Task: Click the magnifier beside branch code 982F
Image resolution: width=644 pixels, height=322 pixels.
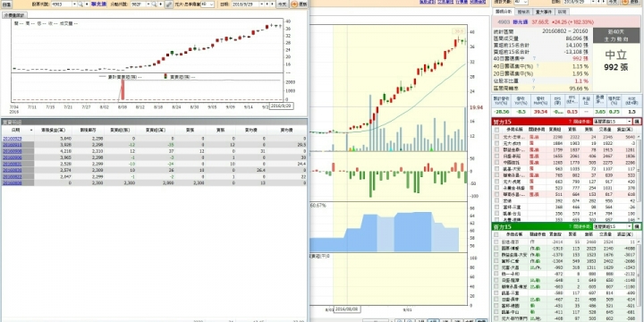Action: coord(154,4)
